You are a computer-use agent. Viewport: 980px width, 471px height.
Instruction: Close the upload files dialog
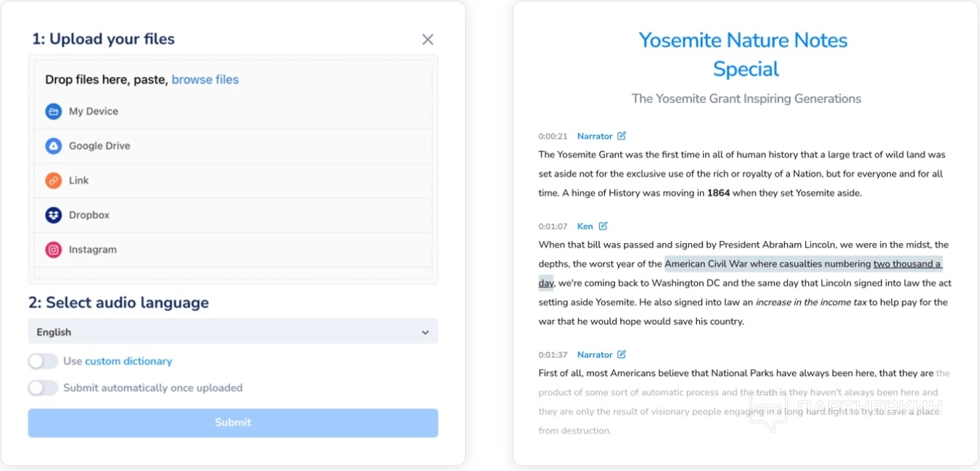(427, 39)
